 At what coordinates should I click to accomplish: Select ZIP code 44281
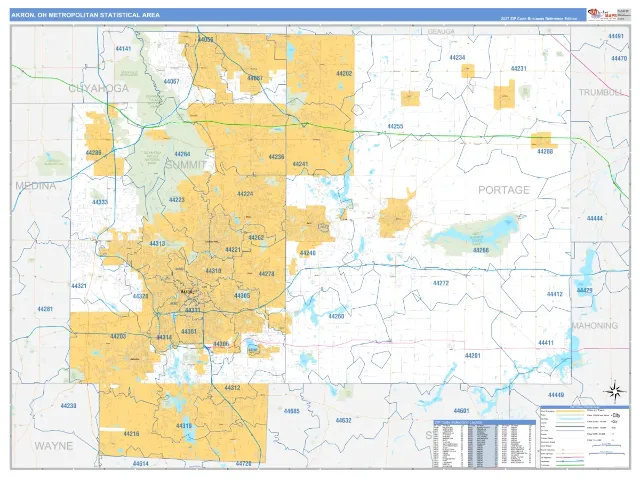click(x=45, y=309)
